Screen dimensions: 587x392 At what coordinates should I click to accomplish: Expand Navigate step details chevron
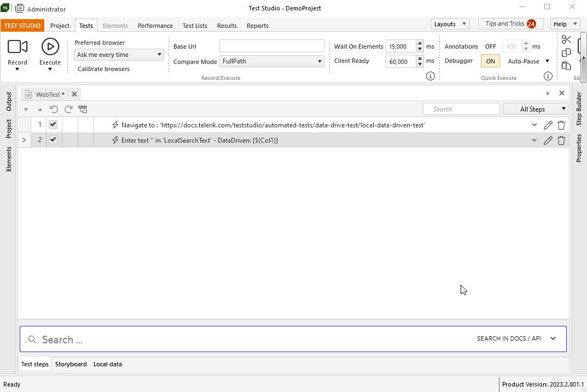pyautogui.click(x=534, y=125)
